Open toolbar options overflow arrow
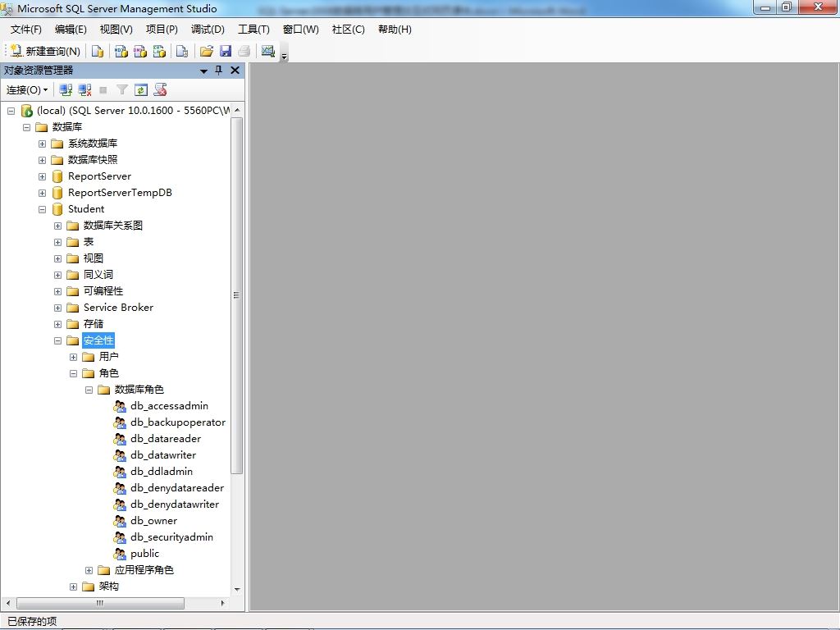Image resolution: width=840 pixels, height=630 pixels. tap(285, 56)
